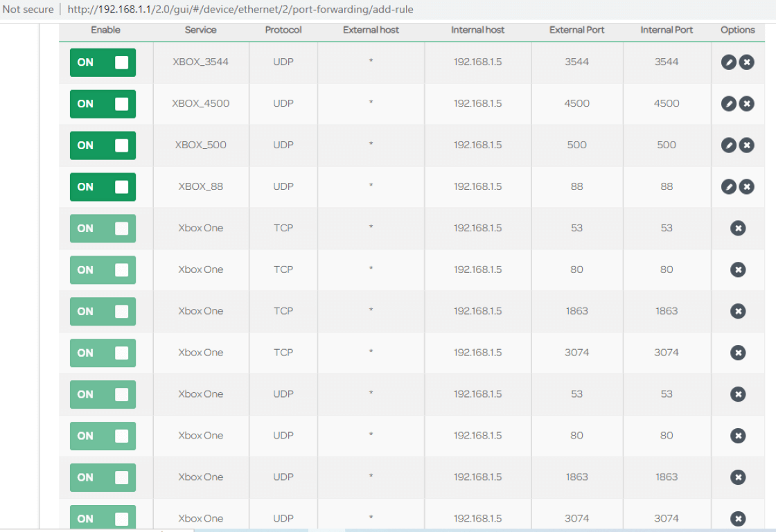Click the Internal Port column header
This screenshot has width=776, height=532.
(x=667, y=30)
